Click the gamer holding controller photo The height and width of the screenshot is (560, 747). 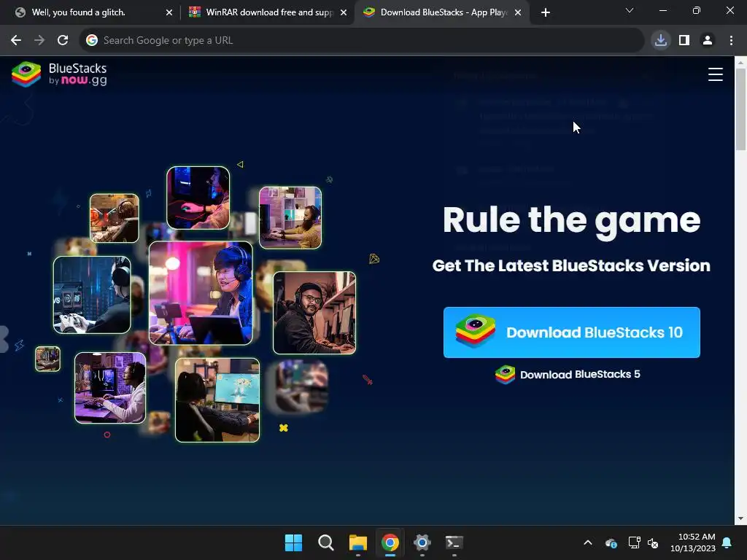(x=92, y=295)
